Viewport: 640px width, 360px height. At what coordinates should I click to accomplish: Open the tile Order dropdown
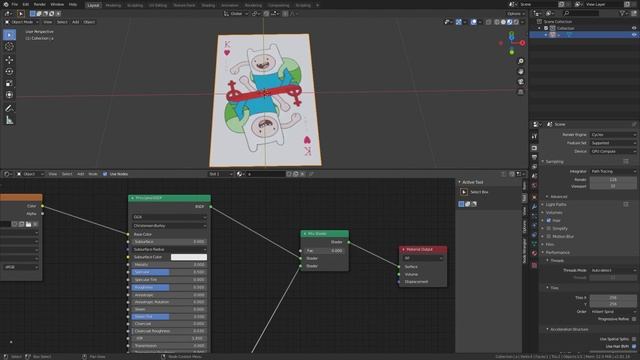pos(613,311)
